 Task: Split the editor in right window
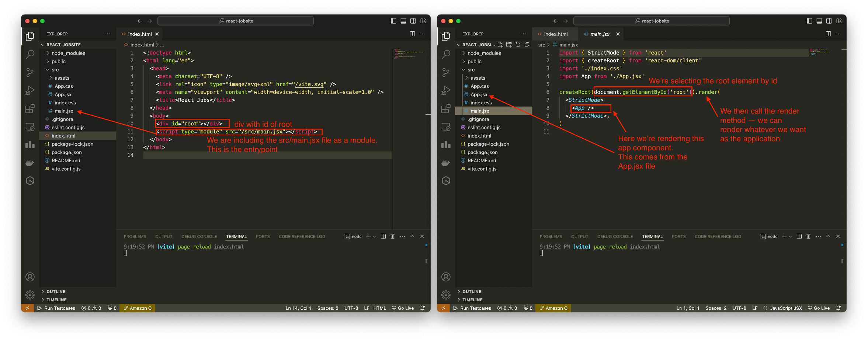coord(828,34)
